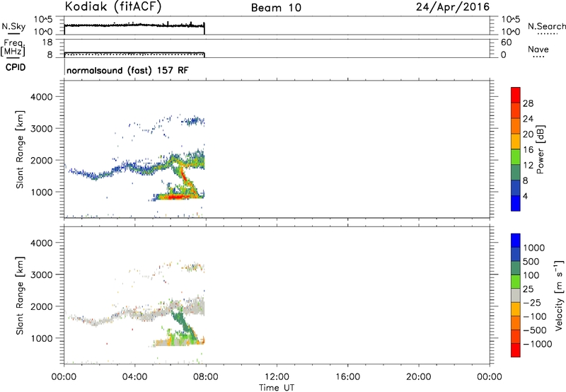Screen dimensions: 566x392
Task: Click the 'Freq. [MHz]' legend label
Action: [13, 47]
